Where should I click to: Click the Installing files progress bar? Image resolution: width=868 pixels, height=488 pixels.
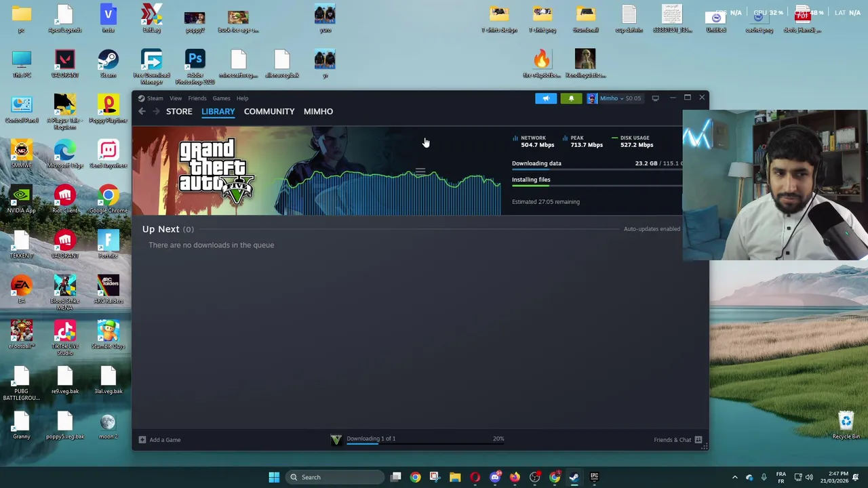click(597, 186)
